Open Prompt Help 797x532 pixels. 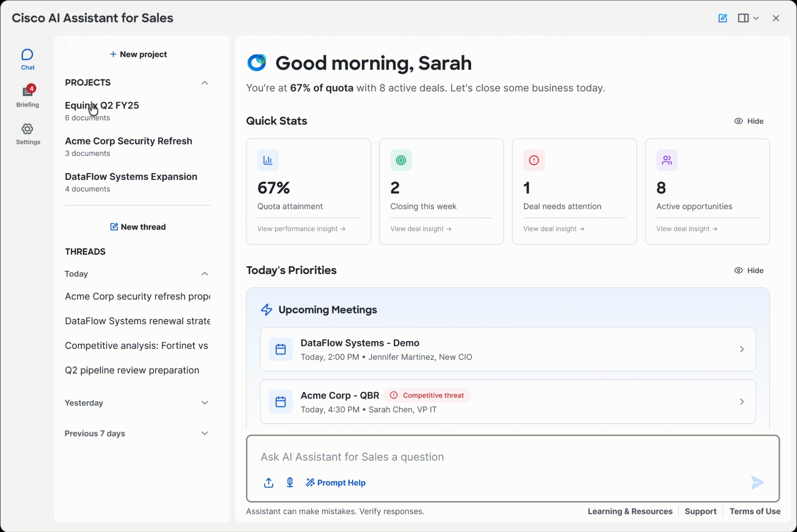click(336, 482)
